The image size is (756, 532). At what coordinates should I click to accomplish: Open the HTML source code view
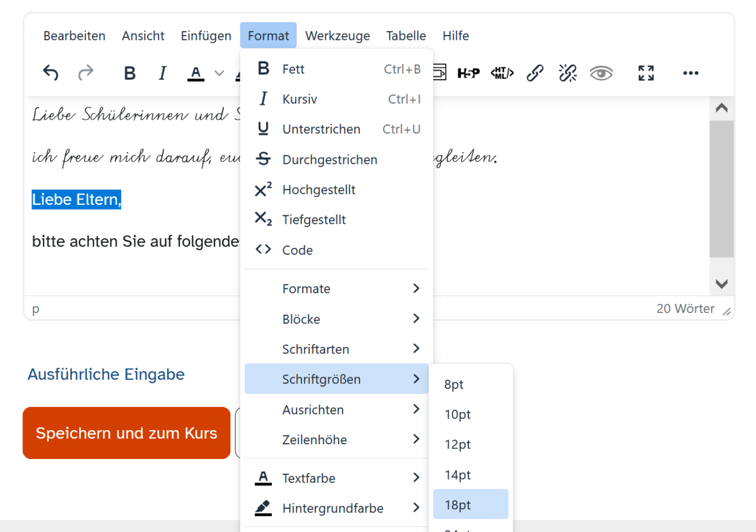501,73
